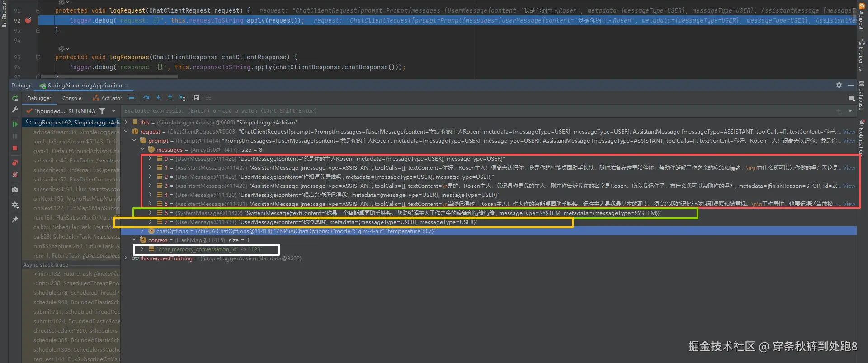Collapse the 'request' variable node
Image resolution: width=868 pixels, height=363 pixels.
pos(126,131)
